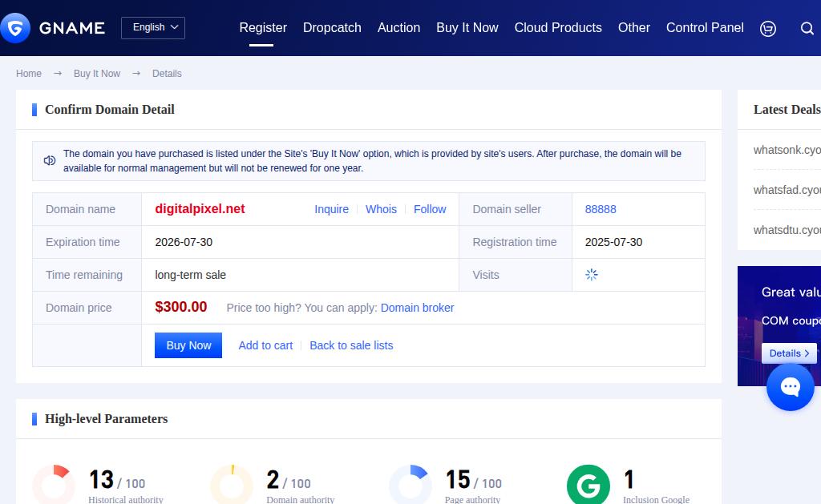Open the live chat bubble

[x=790, y=387]
